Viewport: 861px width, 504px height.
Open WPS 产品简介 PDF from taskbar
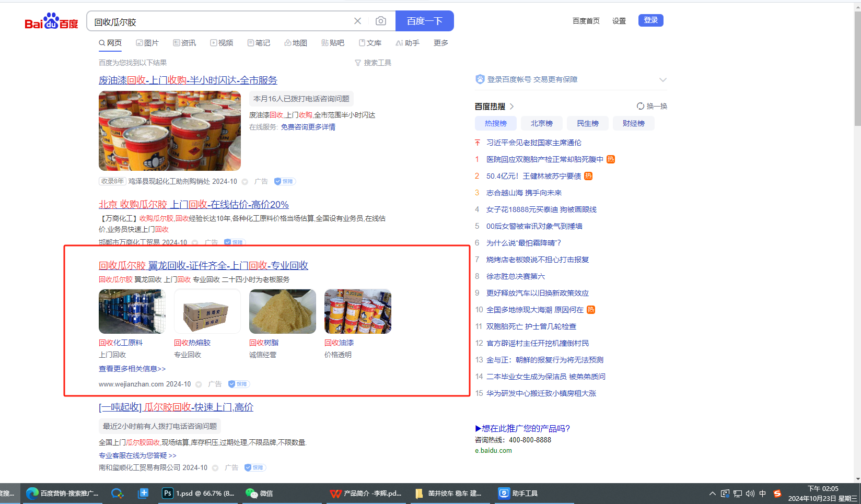[x=366, y=493]
